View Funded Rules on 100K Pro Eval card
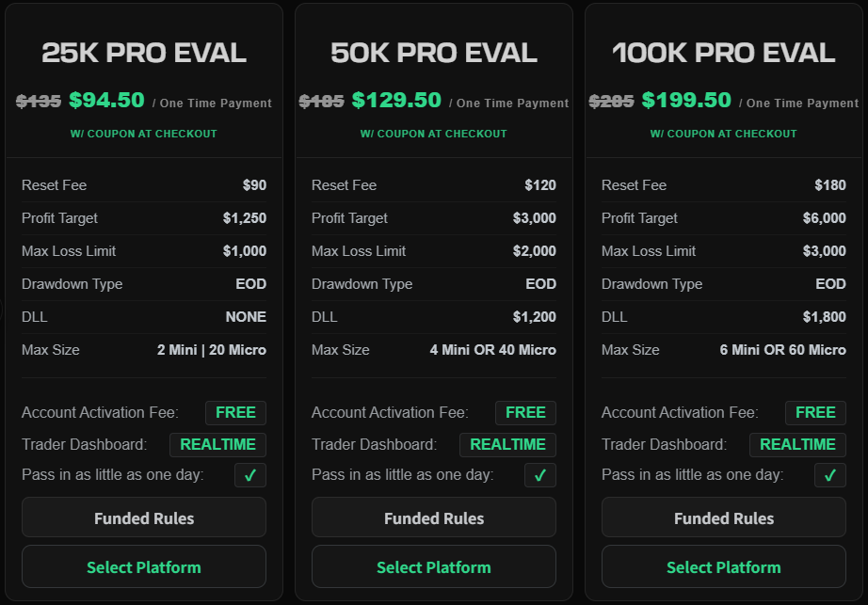868x605 pixels. pos(724,517)
